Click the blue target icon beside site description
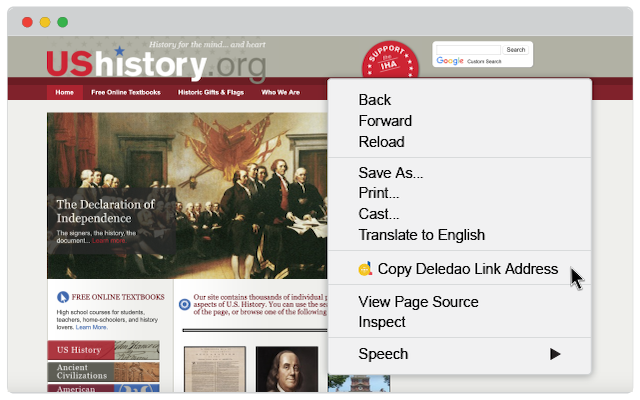 tap(184, 304)
